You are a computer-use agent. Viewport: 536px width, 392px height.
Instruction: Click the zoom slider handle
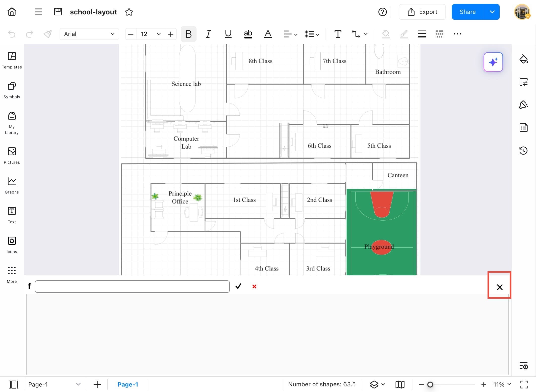coord(430,385)
